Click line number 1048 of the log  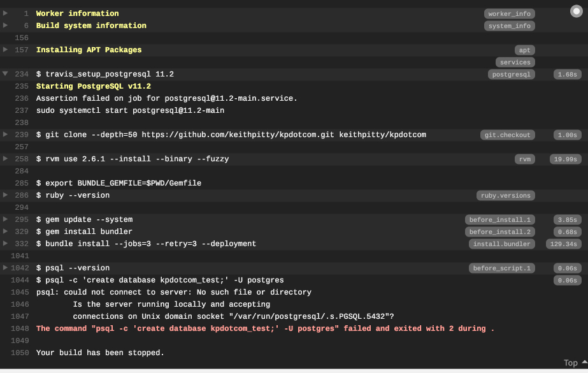click(20, 328)
